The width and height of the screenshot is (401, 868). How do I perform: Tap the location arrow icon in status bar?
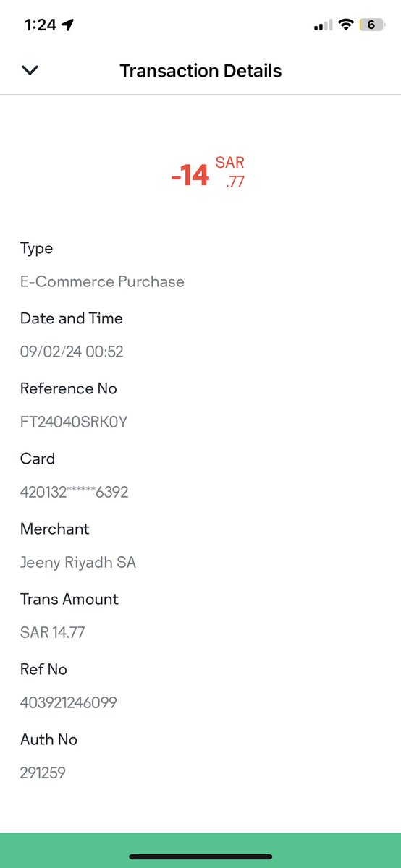click(x=68, y=25)
